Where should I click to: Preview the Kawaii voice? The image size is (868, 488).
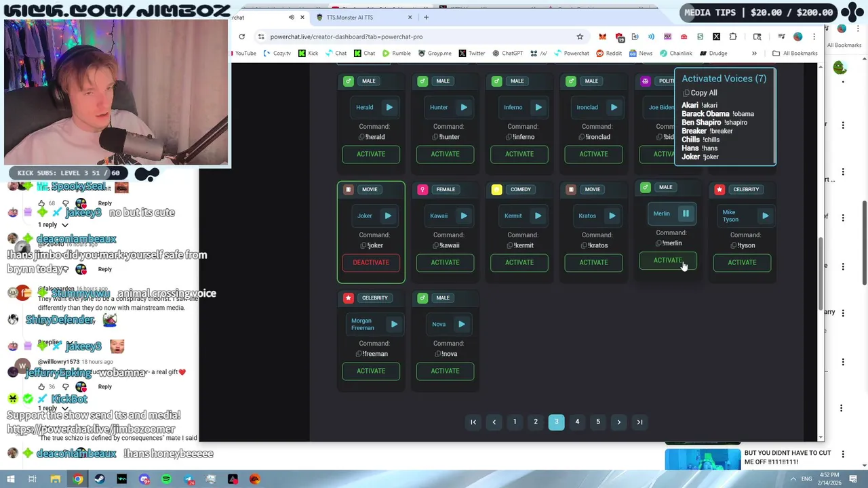tap(464, 216)
